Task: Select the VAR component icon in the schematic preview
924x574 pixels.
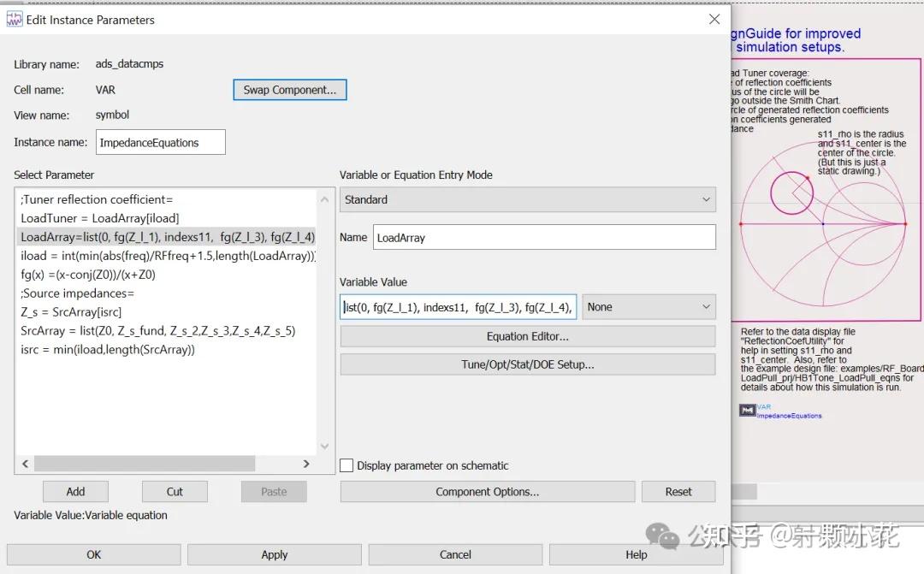Action: click(x=748, y=410)
